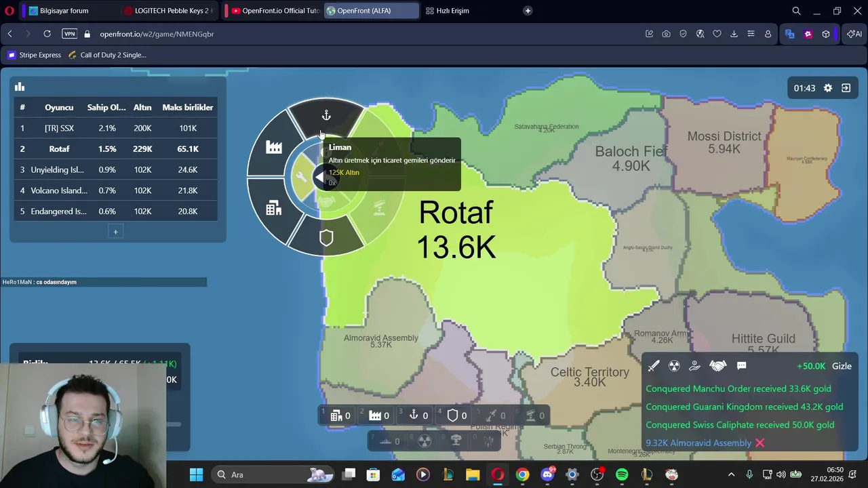868x488 pixels.
Task: Switch to OpenFront.io Official Tutorial tab
Action: click(274, 11)
